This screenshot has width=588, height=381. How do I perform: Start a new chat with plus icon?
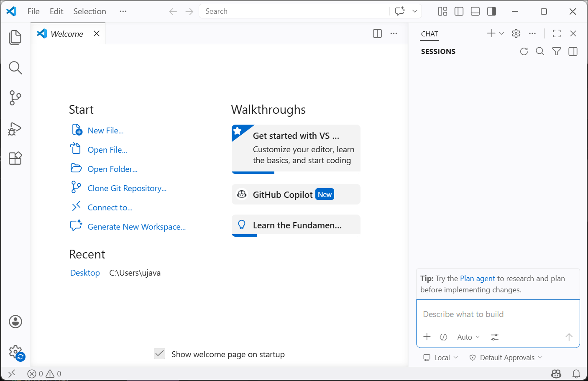[491, 33]
